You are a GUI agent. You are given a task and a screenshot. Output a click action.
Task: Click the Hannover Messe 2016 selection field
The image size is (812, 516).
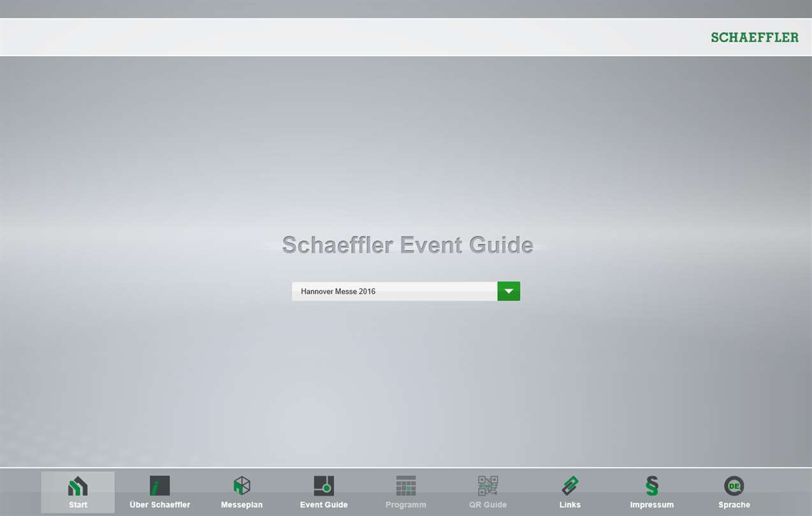[395, 291]
